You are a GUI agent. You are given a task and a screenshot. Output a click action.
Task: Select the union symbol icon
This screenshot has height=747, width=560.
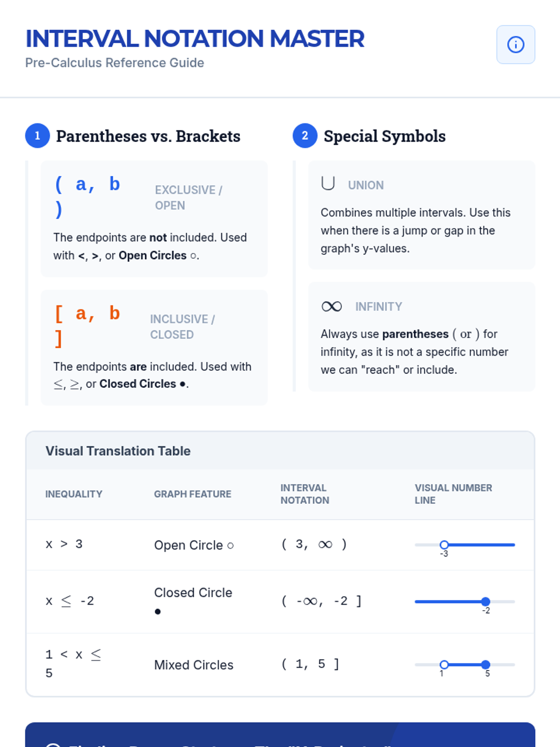pyautogui.click(x=328, y=183)
